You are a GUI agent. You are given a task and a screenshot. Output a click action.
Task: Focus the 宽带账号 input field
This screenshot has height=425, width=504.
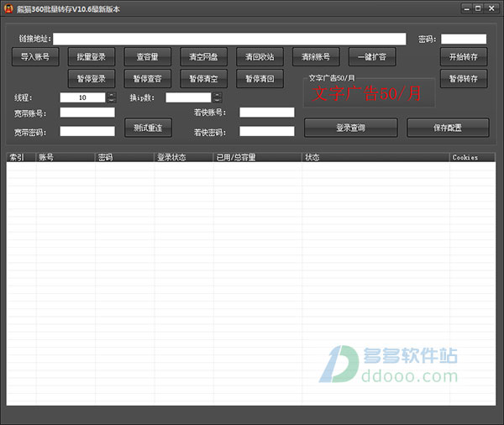87,113
